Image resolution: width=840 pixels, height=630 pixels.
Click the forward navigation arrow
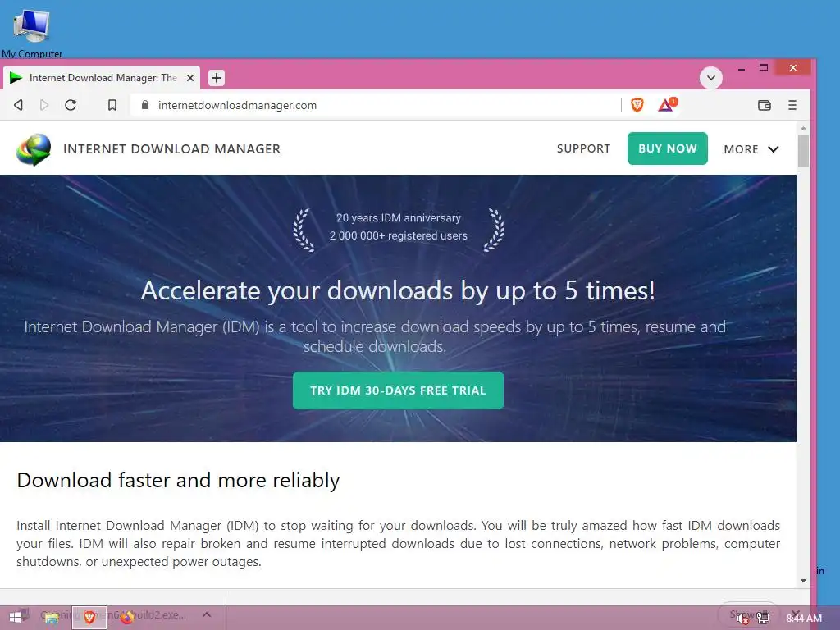pos(44,105)
